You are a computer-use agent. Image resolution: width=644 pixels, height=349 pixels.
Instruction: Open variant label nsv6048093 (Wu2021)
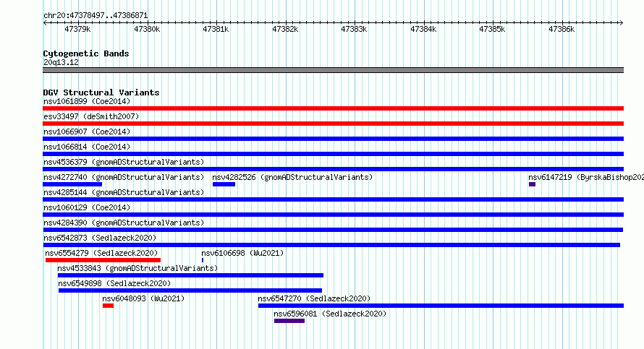(x=143, y=298)
